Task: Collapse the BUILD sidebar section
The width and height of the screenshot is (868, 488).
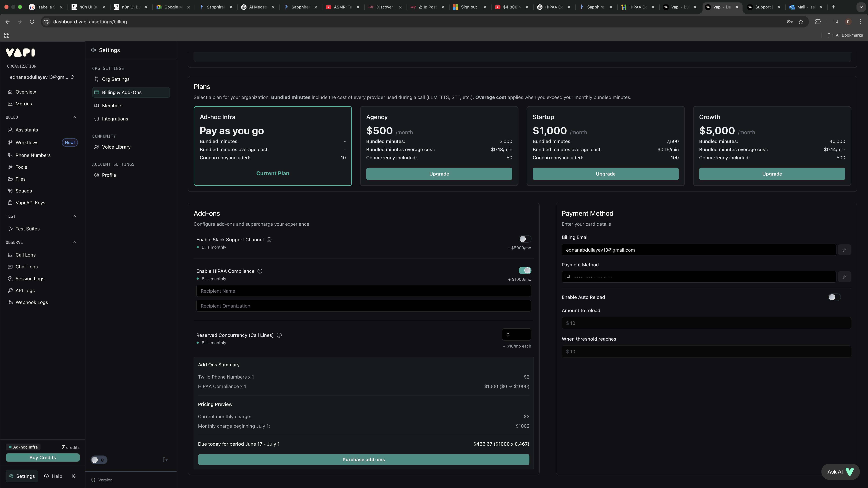Action: pyautogui.click(x=74, y=117)
